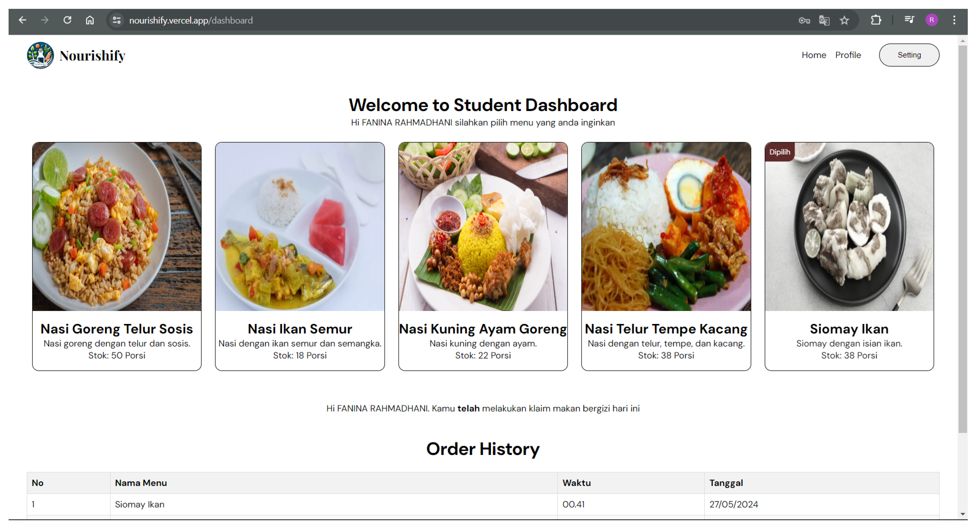Open the media playback controls icon
The height and width of the screenshot is (529, 980).
click(x=909, y=20)
